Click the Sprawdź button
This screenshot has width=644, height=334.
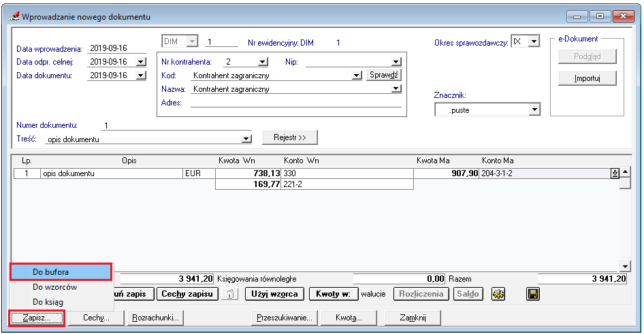click(x=383, y=75)
